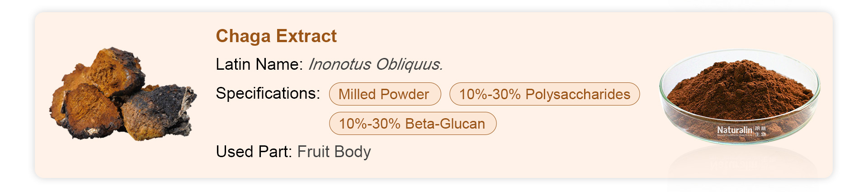Choose the 10%-30% Polysaccharides specification tag

point(544,94)
